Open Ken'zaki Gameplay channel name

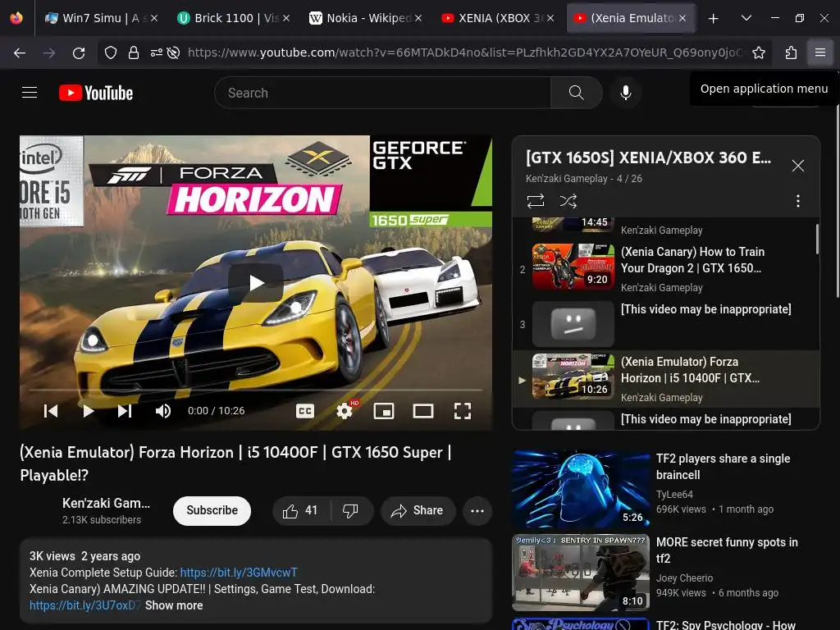(106, 503)
